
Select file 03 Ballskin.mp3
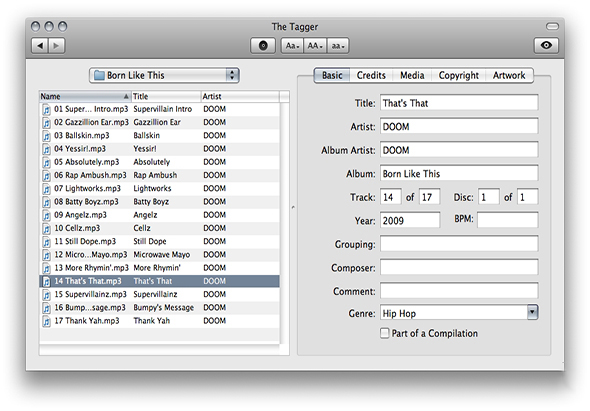click(x=160, y=135)
